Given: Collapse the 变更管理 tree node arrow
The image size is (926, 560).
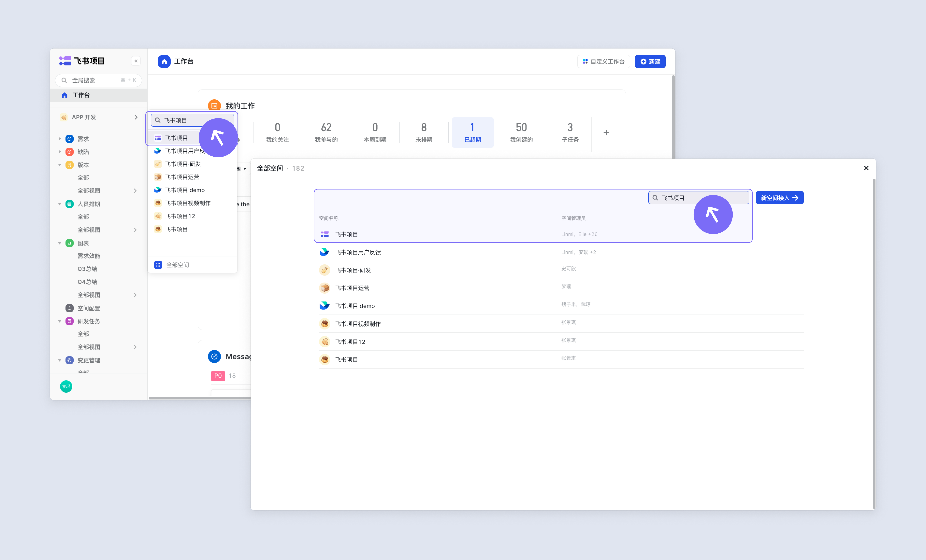Looking at the screenshot, I should (x=60, y=360).
